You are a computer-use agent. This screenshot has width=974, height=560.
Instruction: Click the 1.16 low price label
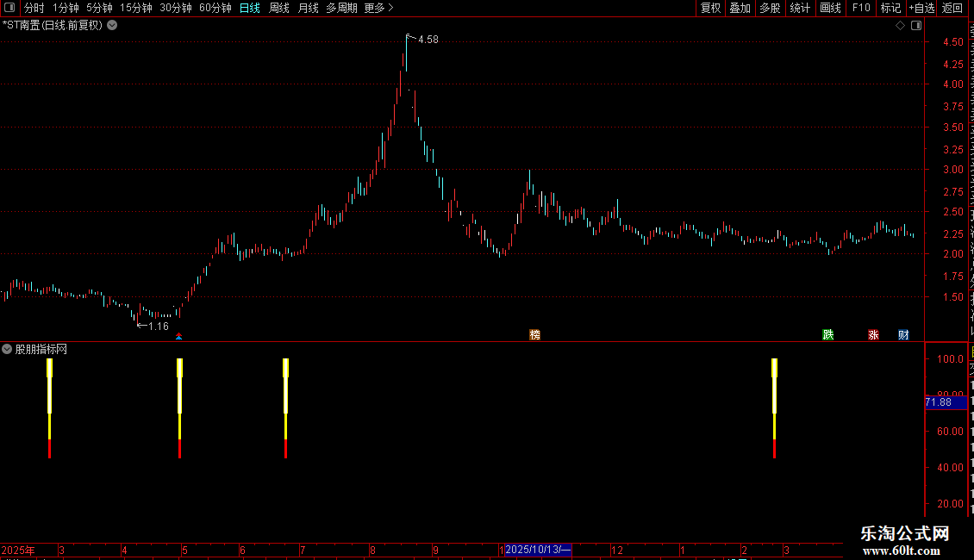tap(159, 326)
